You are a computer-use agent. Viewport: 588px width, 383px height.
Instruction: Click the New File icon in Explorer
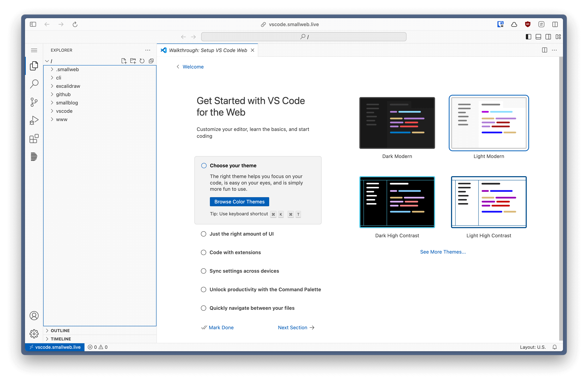tap(124, 61)
